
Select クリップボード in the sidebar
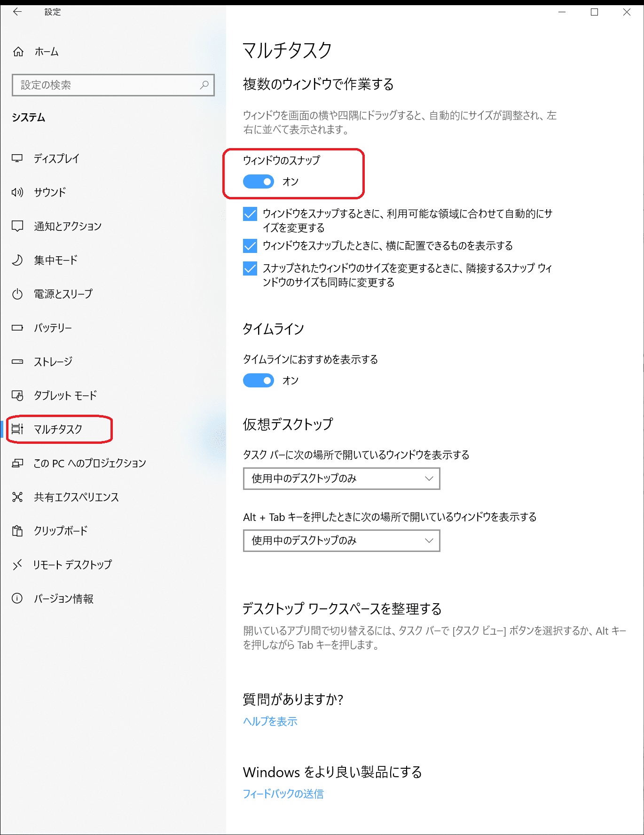pyautogui.click(x=61, y=531)
